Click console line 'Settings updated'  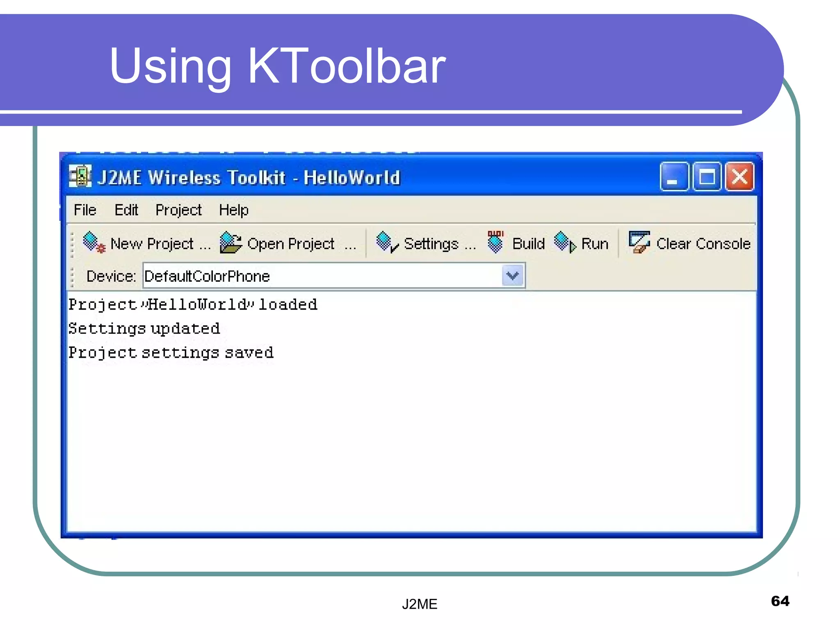click(x=144, y=329)
